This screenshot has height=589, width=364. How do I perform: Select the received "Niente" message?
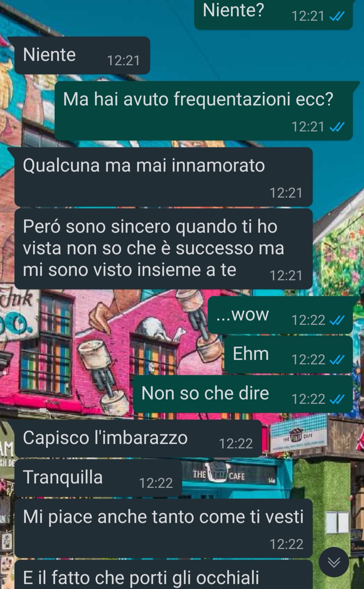pos(82,55)
